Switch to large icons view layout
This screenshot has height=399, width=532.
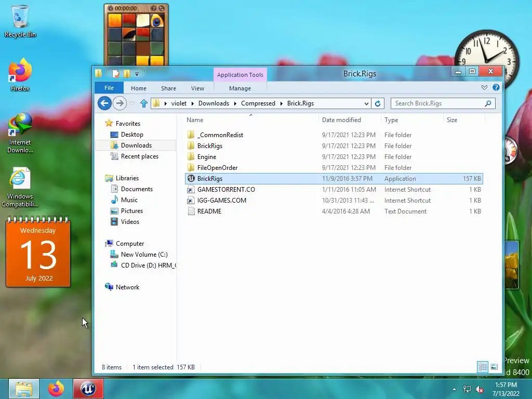point(494,367)
